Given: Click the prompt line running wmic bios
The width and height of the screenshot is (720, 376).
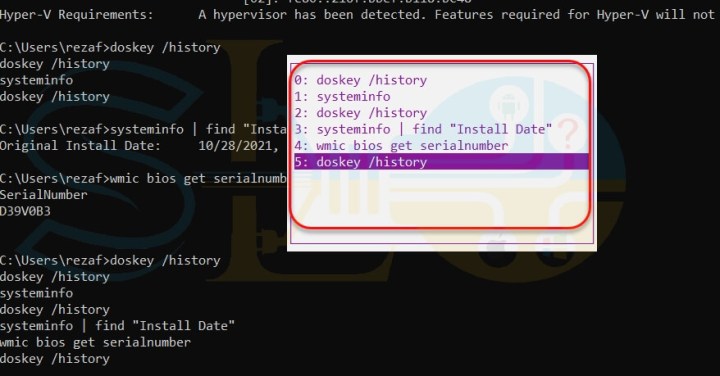Looking at the screenshot, I should point(143,178).
